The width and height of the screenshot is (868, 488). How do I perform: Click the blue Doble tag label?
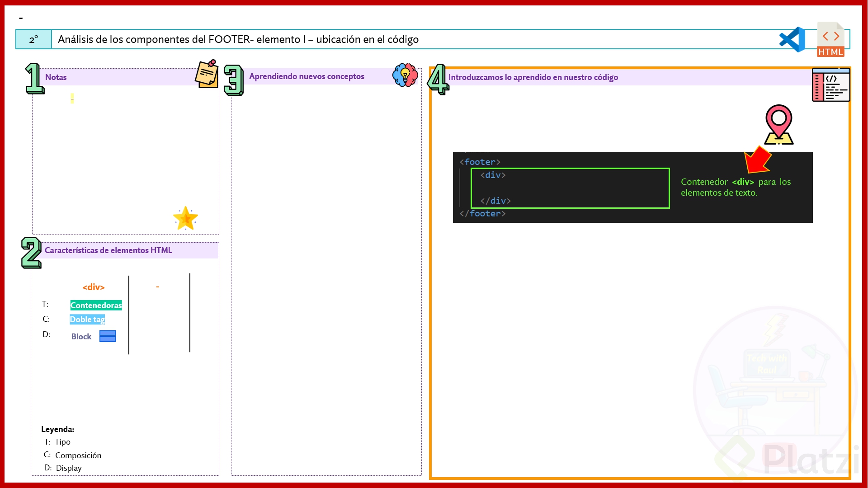coord(87,319)
